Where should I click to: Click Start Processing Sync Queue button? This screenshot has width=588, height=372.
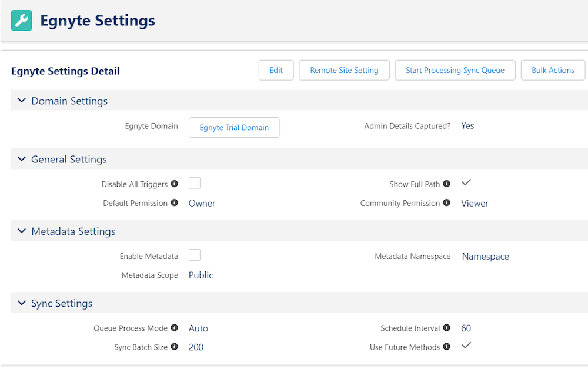[x=455, y=70]
